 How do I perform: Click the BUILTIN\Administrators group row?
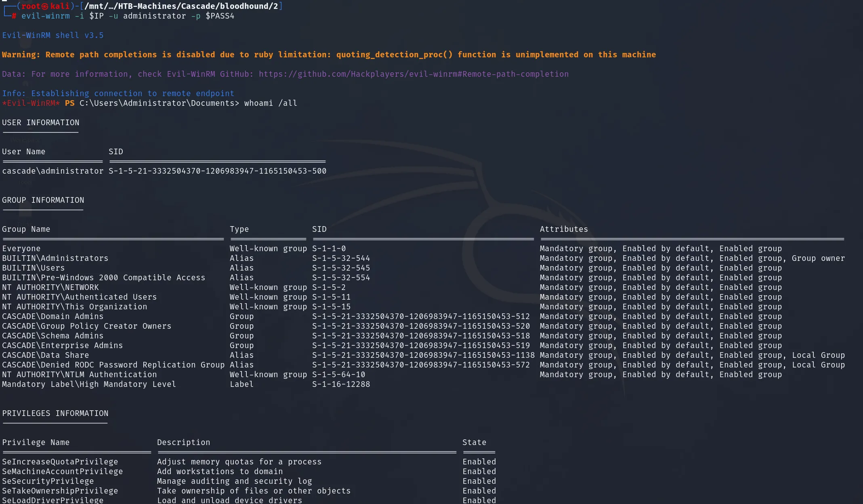point(423,258)
